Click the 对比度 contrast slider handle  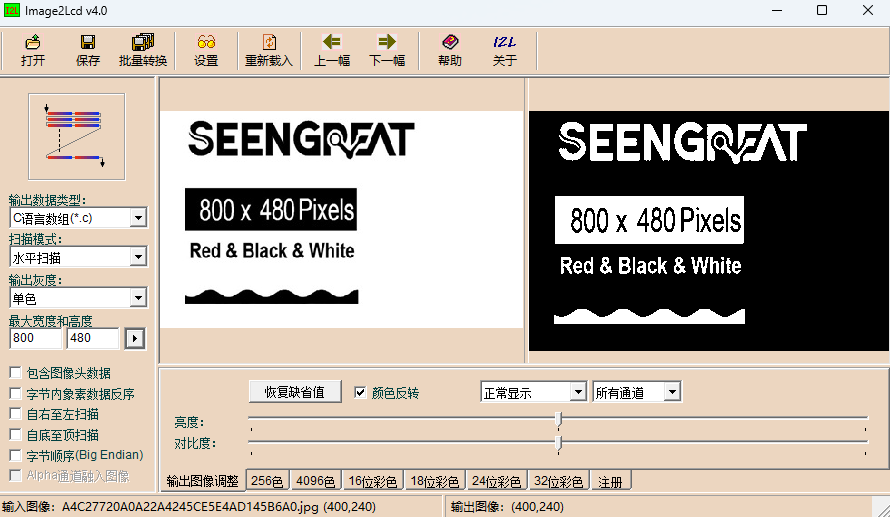[x=559, y=443]
